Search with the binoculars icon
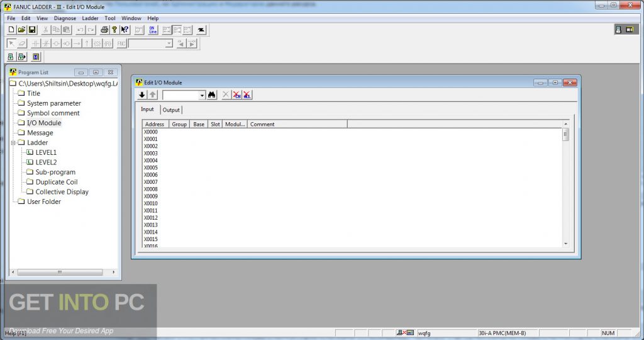 point(211,95)
